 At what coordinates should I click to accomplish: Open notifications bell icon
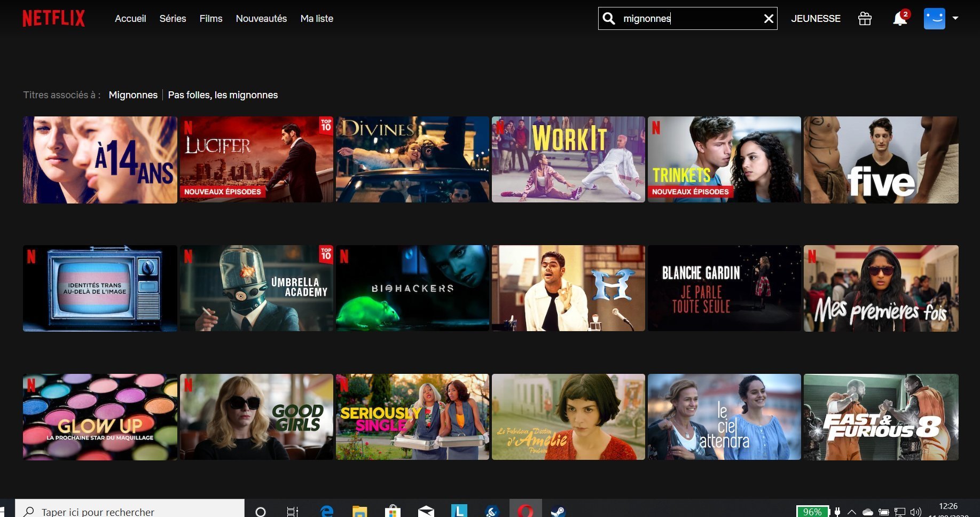tap(900, 19)
